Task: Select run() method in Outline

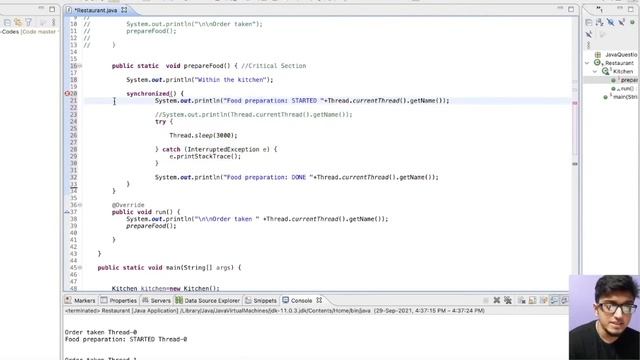Action: pyautogui.click(x=623, y=89)
